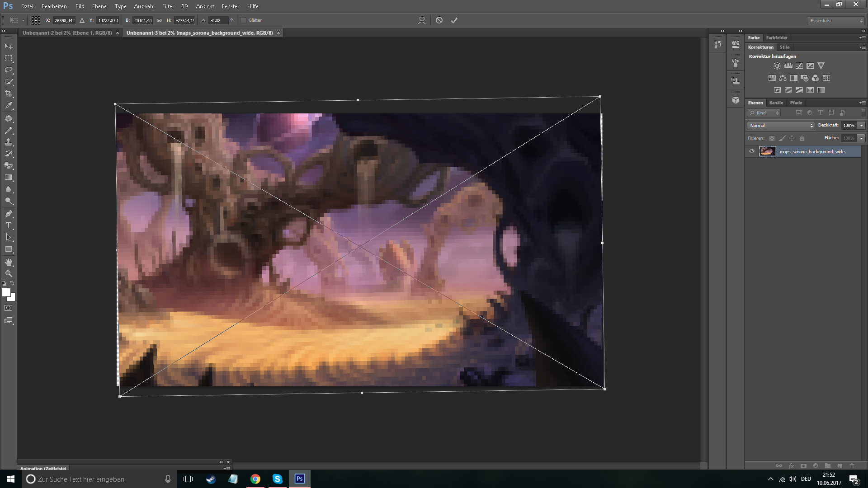Screen dimensions: 868x488
Task: Select the Healing Brush tool
Action: [9, 118]
